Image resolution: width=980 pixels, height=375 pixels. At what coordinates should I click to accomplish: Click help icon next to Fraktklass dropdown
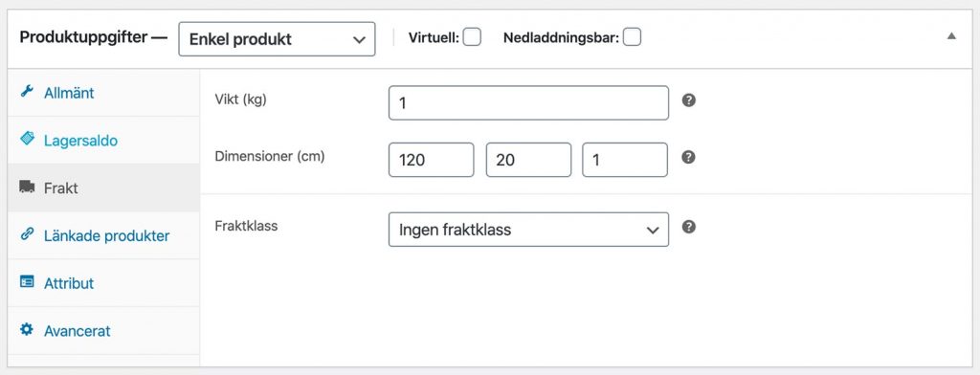click(689, 227)
